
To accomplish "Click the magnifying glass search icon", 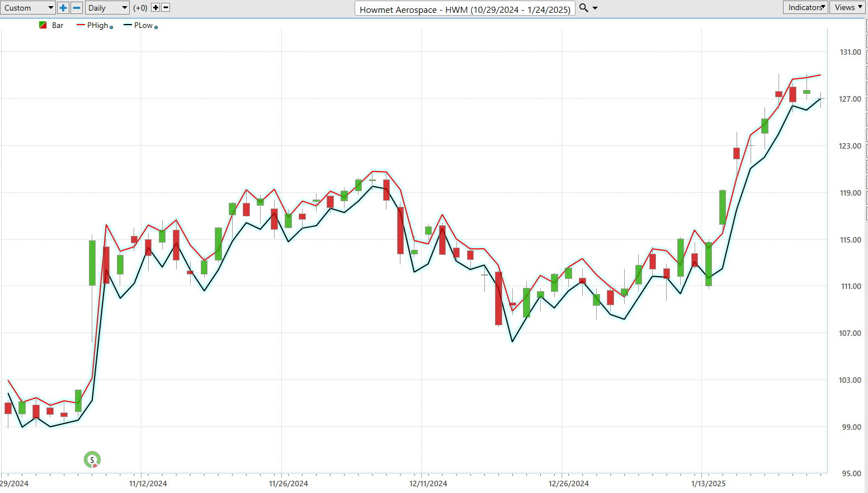I will (x=583, y=8).
